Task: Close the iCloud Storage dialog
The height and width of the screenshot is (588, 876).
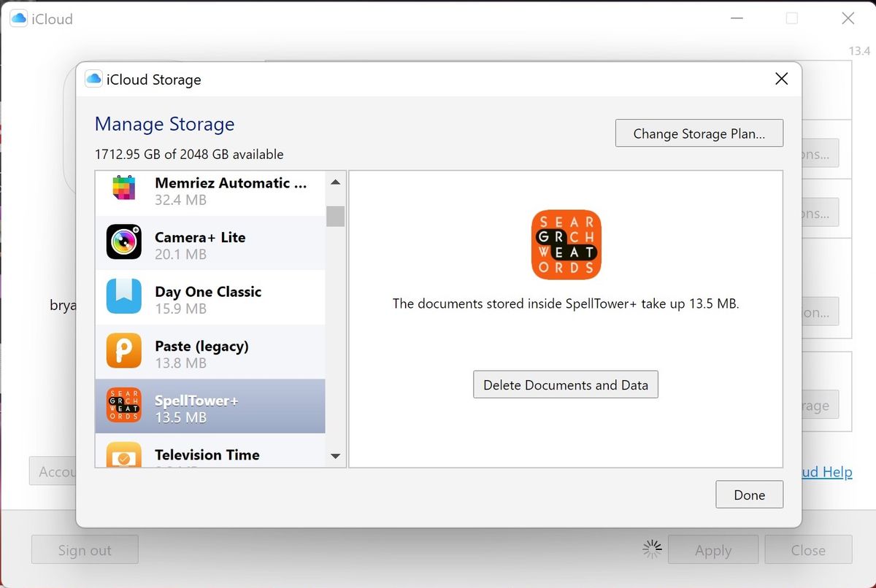Action: click(x=781, y=79)
